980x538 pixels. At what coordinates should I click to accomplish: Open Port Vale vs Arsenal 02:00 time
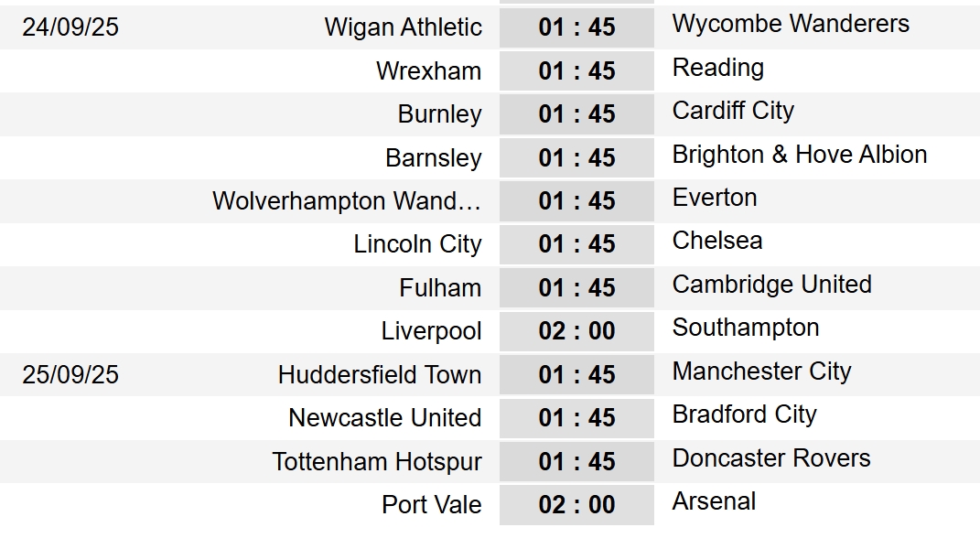coord(576,504)
